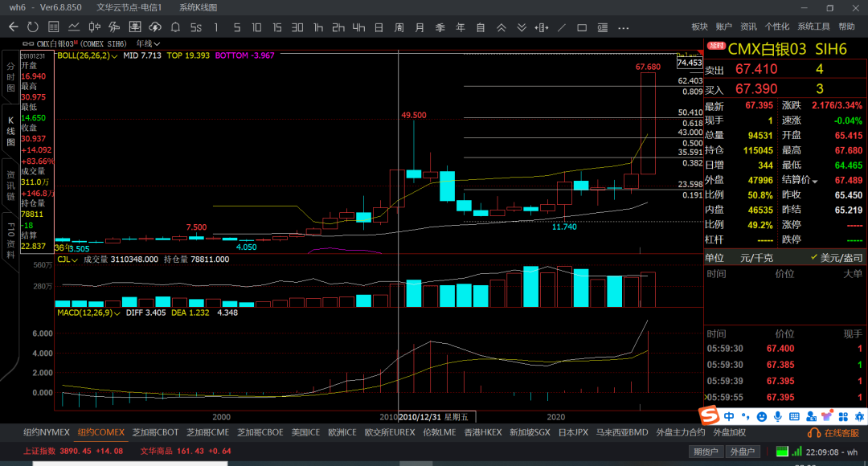Toggle Sogou Chinese/English 中 mode
Image resolution: width=868 pixels, height=466 pixels.
click(729, 417)
